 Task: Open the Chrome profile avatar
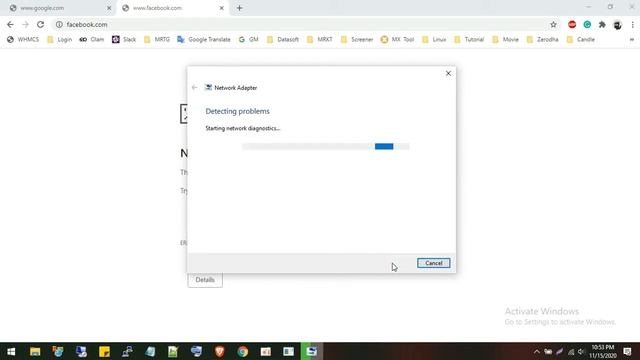coord(617,24)
